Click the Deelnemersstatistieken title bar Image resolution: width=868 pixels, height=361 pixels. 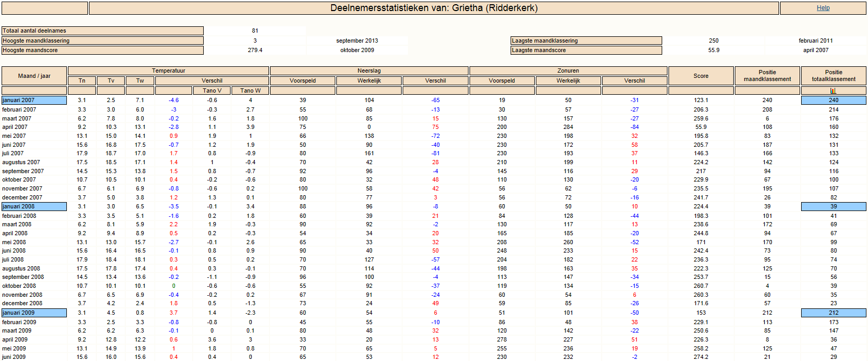[434, 8]
